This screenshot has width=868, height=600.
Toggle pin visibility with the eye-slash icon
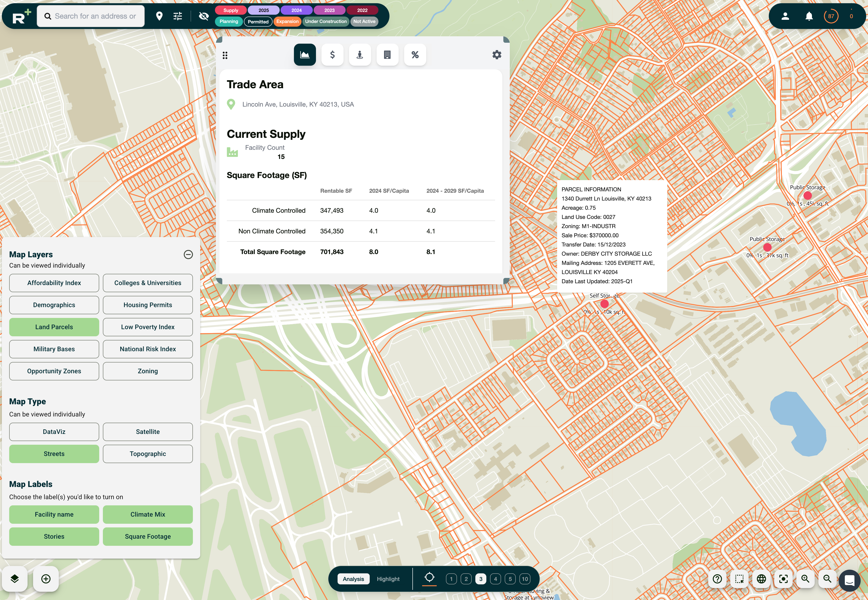[204, 16]
